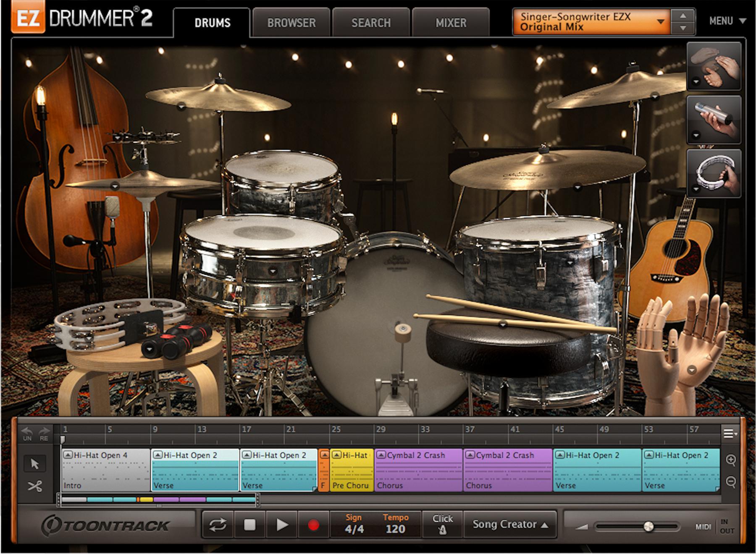Zoom out on the song timeline
756x554 pixels.
click(731, 482)
